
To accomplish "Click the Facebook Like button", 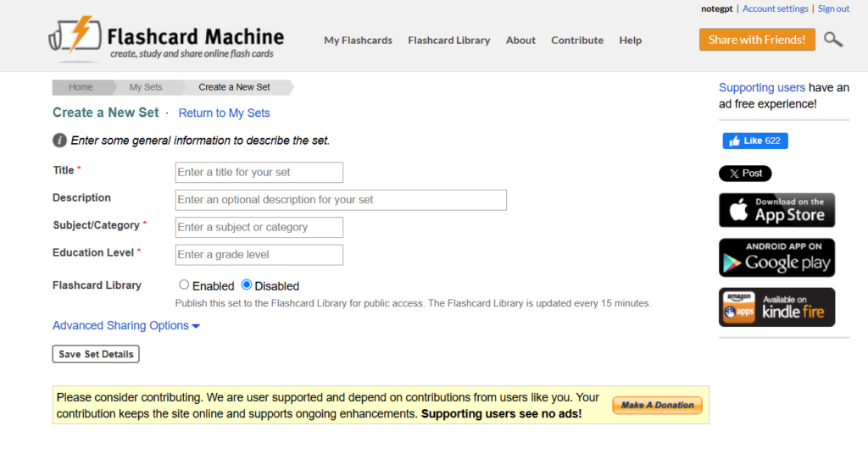I will point(754,141).
